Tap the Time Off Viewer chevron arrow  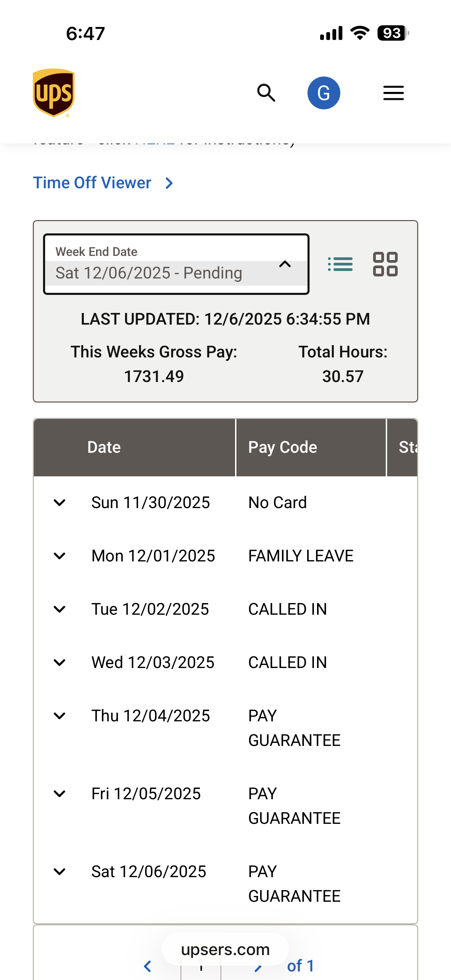[x=169, y=183]
